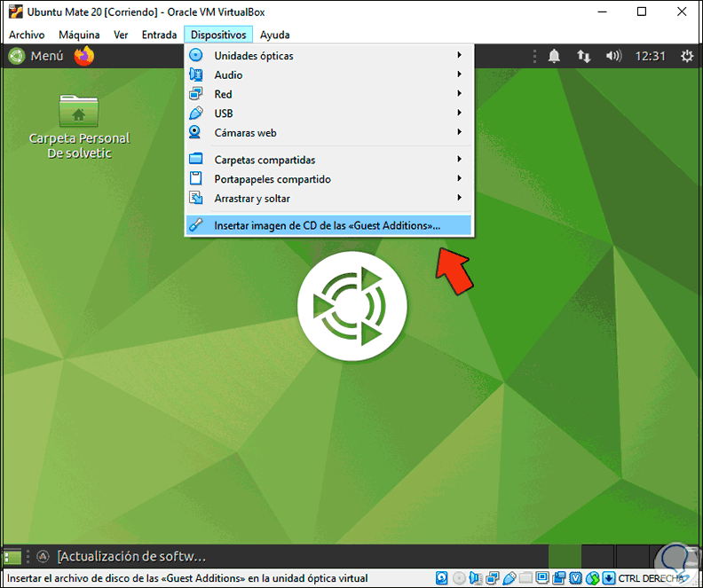The image size is (703, 588).
Task: Click the hard disk activity status icon
Action: pos(442,577)
